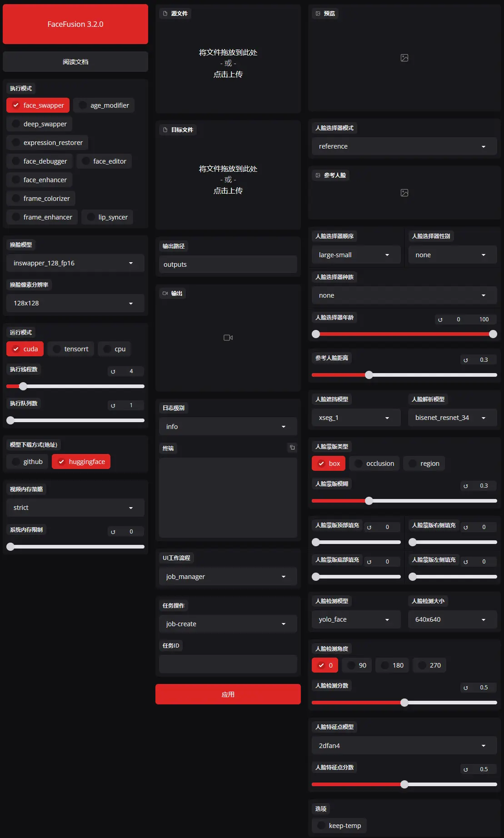The width and height of the screenshot is (504, 838).
Task: Expand the 人脸选择器模式 reference dropdown
Action: (x=404, y=146)
